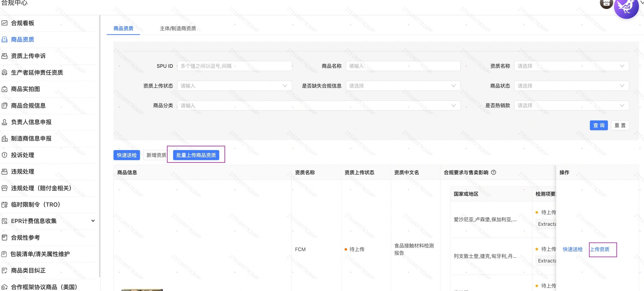Open 投诉处理 menu item
The image size is (644, 291).
(22, 155)
